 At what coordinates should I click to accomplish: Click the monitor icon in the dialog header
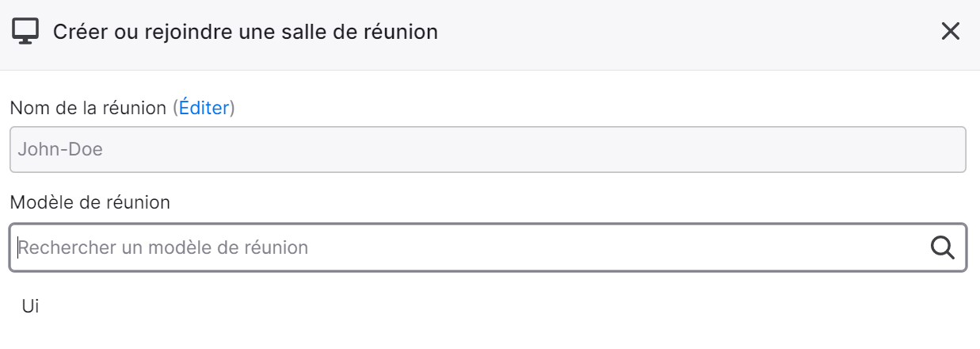click(x=25, y=32)
